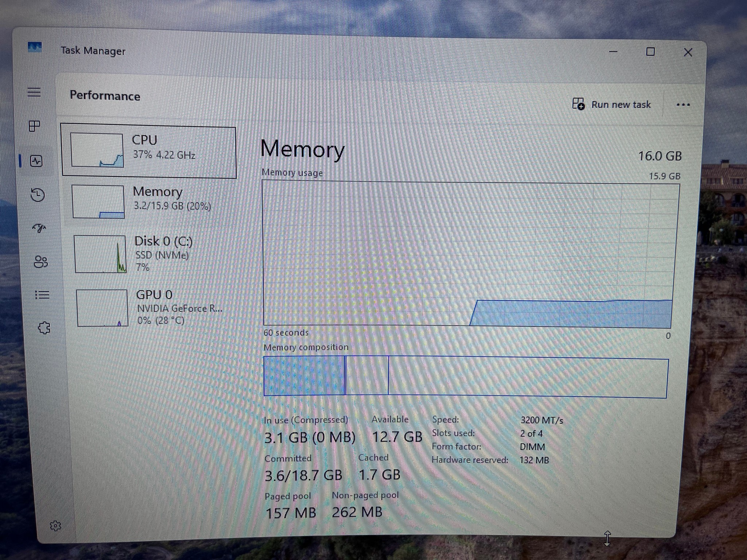
Task: Open the hamburger navigation menu
Action: click(x=34, y=92)
